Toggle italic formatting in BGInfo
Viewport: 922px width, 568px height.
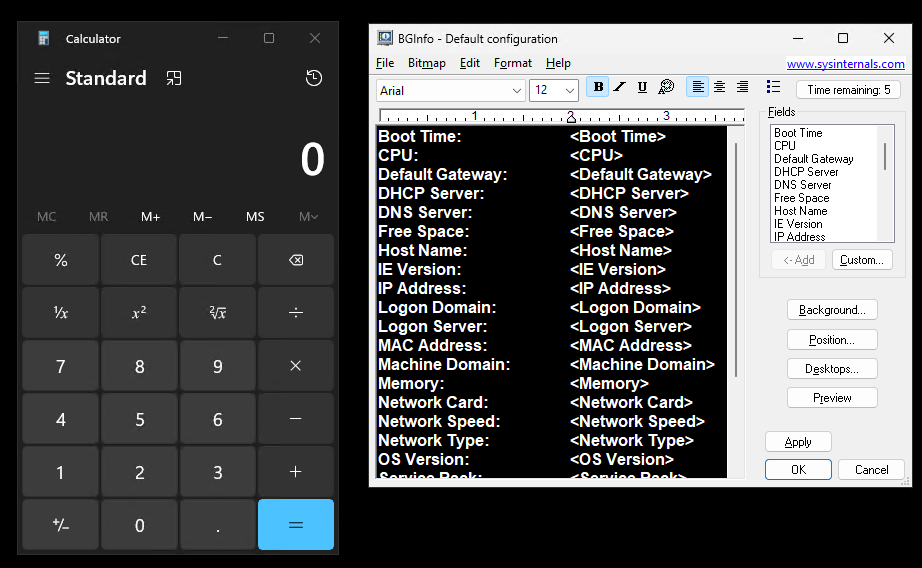point(620,87)
